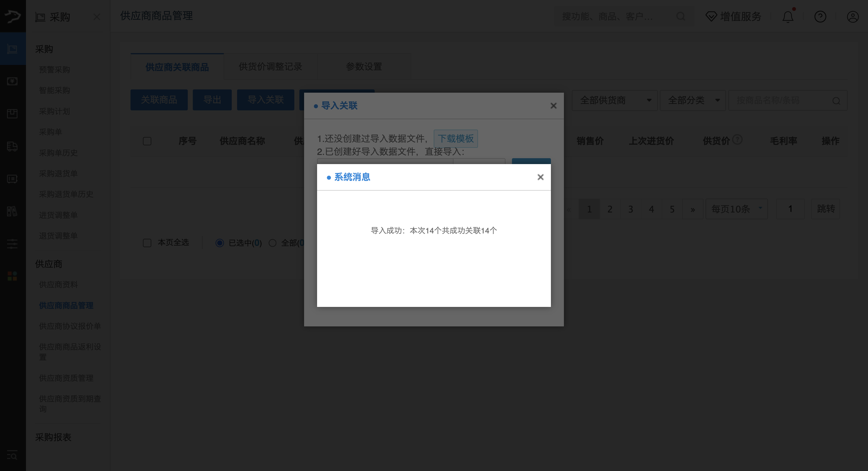
Task: Go to page 4
Action: (651, 209)
